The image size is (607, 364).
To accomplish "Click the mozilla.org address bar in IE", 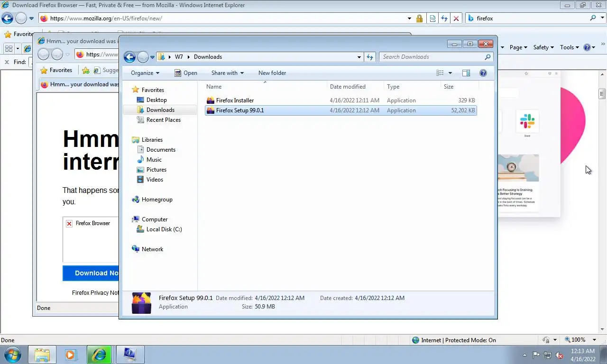I will click(x=223, y=18).
